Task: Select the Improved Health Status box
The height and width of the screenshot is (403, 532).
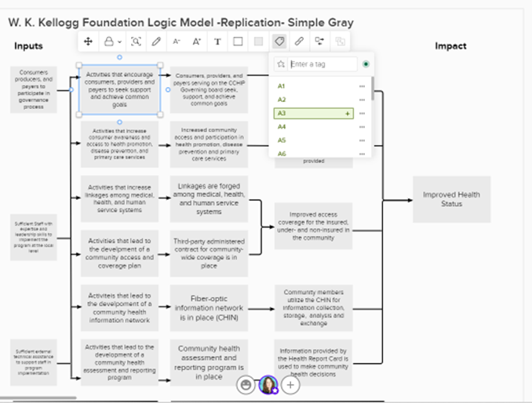Action: coord(452,199)
